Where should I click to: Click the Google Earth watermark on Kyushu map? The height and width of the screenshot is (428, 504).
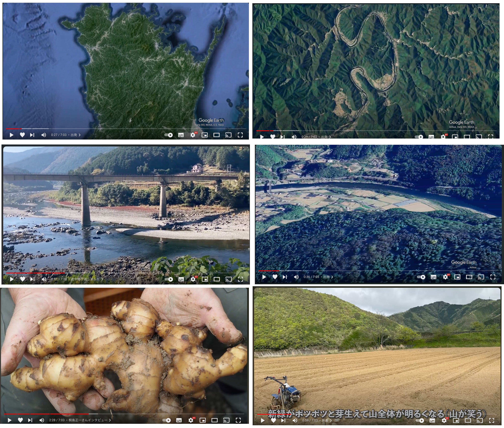(211, 120)
